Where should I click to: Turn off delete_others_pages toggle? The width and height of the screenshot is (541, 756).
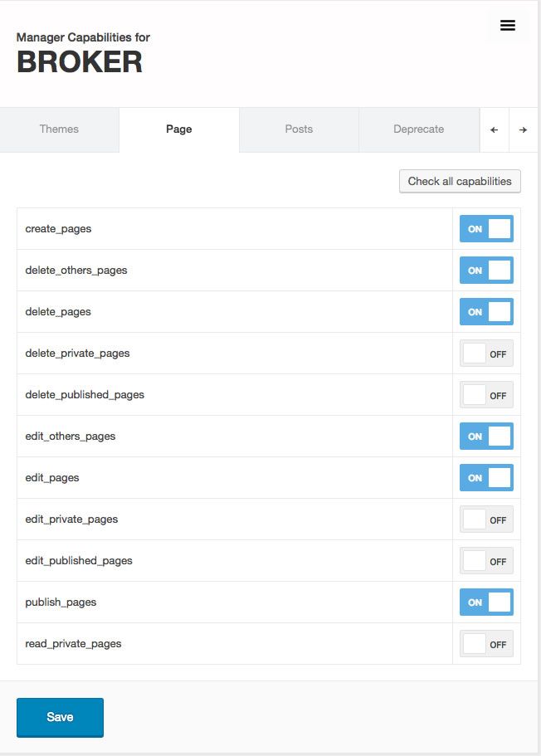coord(486,271)
